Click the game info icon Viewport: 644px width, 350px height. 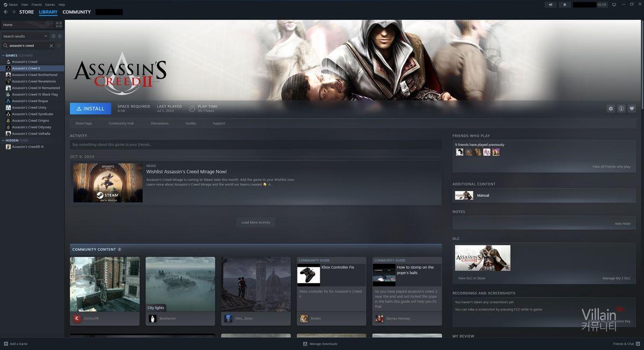621,109
